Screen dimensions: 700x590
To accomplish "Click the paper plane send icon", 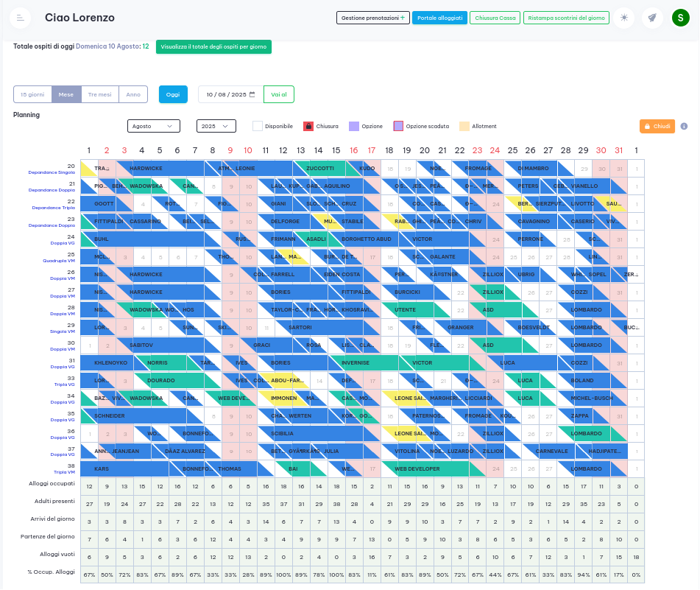I will point(651,18).
